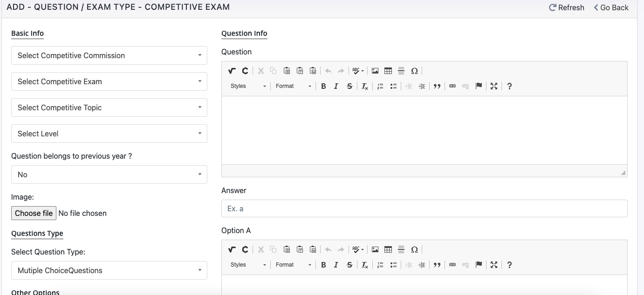
Task: Click the Answer input field
Action: click(x=424, y=208)
